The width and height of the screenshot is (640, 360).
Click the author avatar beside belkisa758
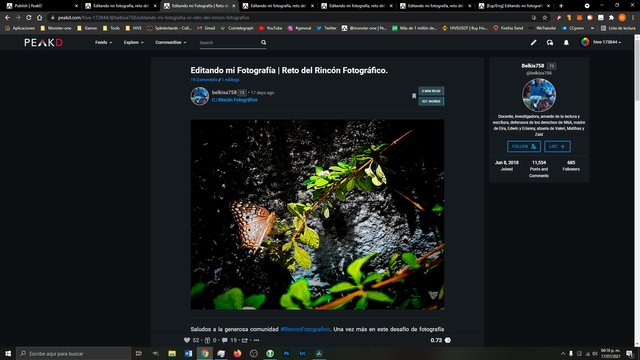pyautogui.click(x=200, y=96)
